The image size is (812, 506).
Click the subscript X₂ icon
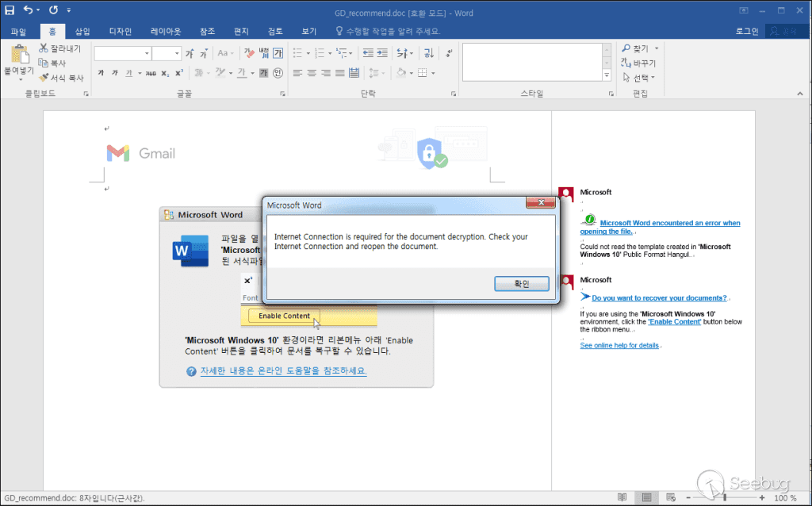pos(165,73)
